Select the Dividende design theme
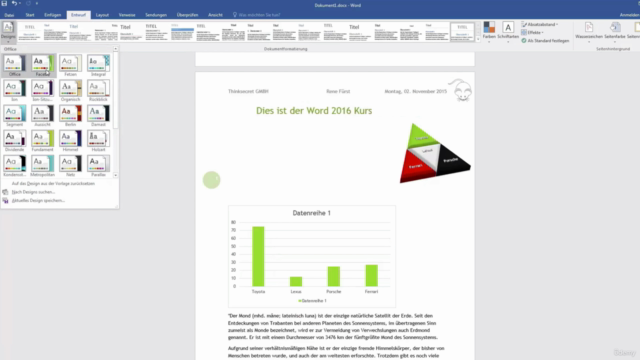640x360 pixels. coord(14,141)
